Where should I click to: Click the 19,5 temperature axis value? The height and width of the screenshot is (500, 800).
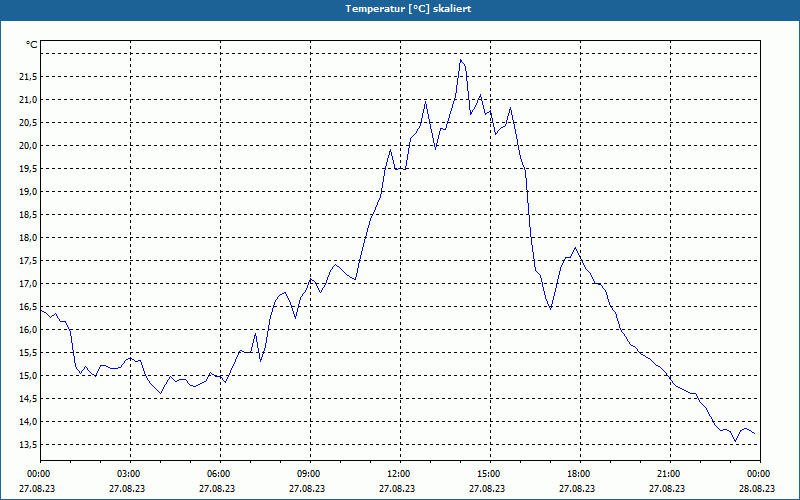(x=28, y=168)
